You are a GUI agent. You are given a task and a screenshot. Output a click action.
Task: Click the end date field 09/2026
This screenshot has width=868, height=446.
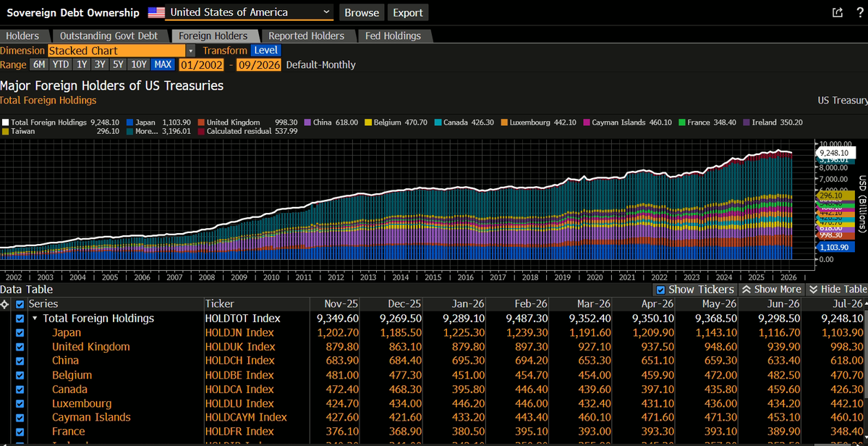tap(258, 64)
